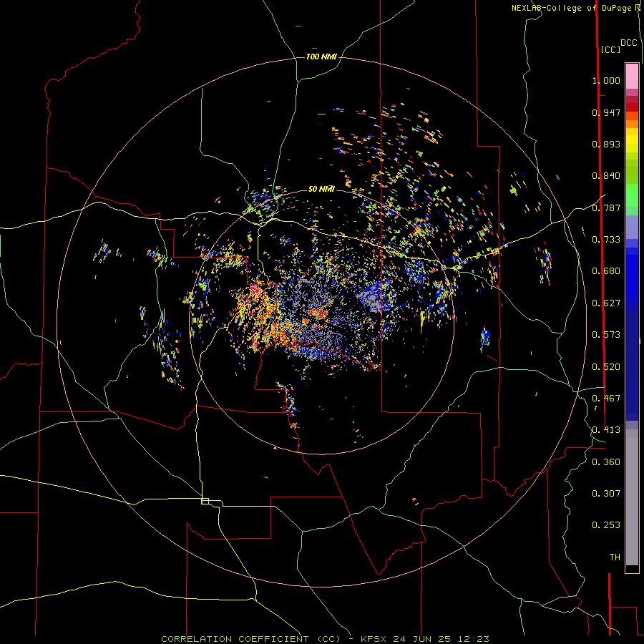Viewport: 644px width, 644px height.
Task: Click the NEXLAB-College of DuPage header text
Action: click(576, 8)
